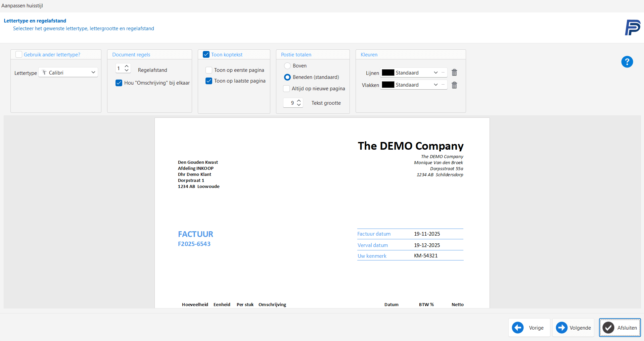This screenshot has width=644, height=341.
Task: Enable 'Altijd op nieuwe pagina' checkbox
Action: point(286,89)
